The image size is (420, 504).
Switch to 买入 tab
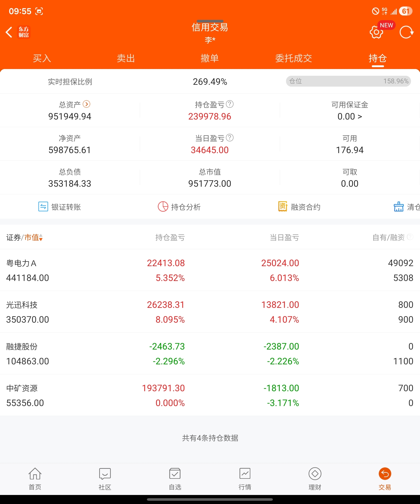pyautogui.click(x=42, y=58)
